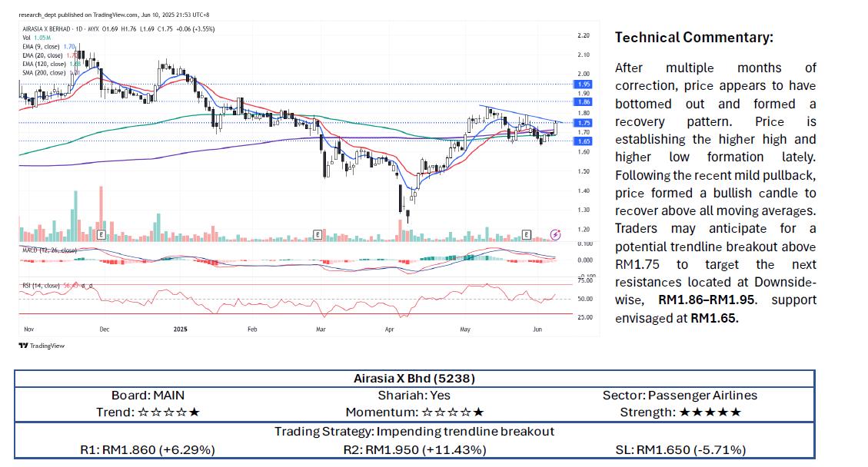Click the Strength star rating
Viewport: 868px width, 467px height.
tap(710, 412)
